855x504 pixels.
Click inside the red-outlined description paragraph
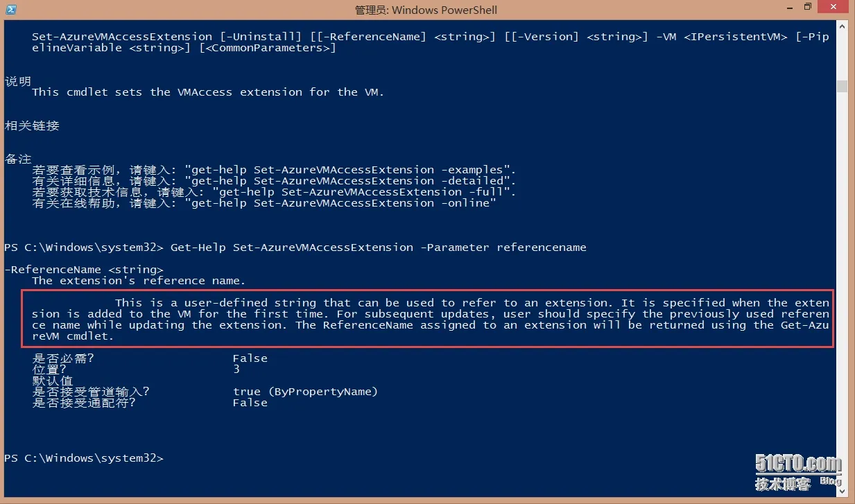pos(427,320)
